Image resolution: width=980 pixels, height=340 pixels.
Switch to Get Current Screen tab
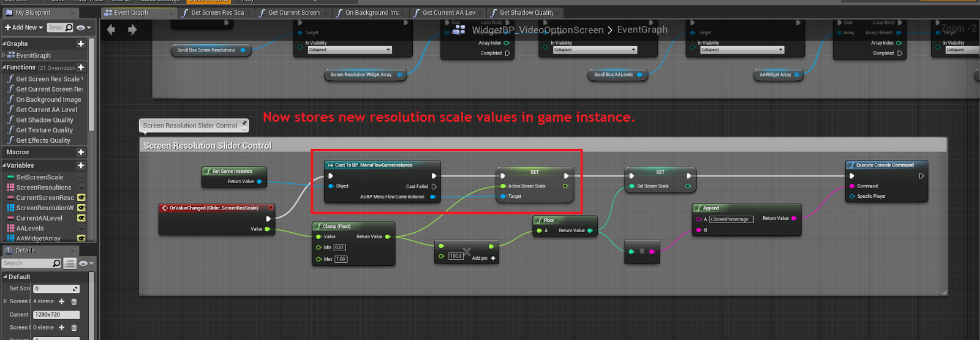pos(294,12)
